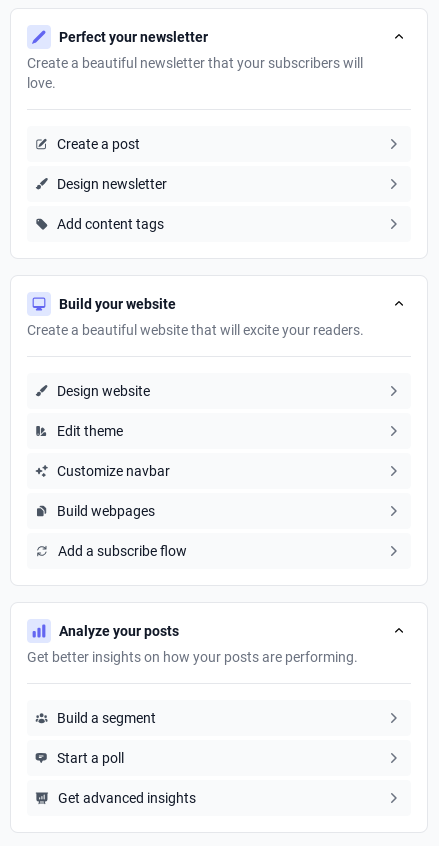
Task: Click the speech bubble icon next to Start a poll
Action: (42, 758)
